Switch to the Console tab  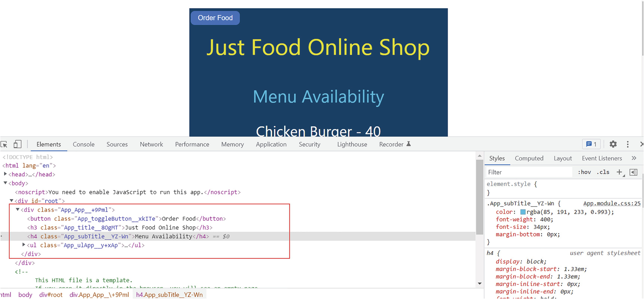tap(84, 144)
